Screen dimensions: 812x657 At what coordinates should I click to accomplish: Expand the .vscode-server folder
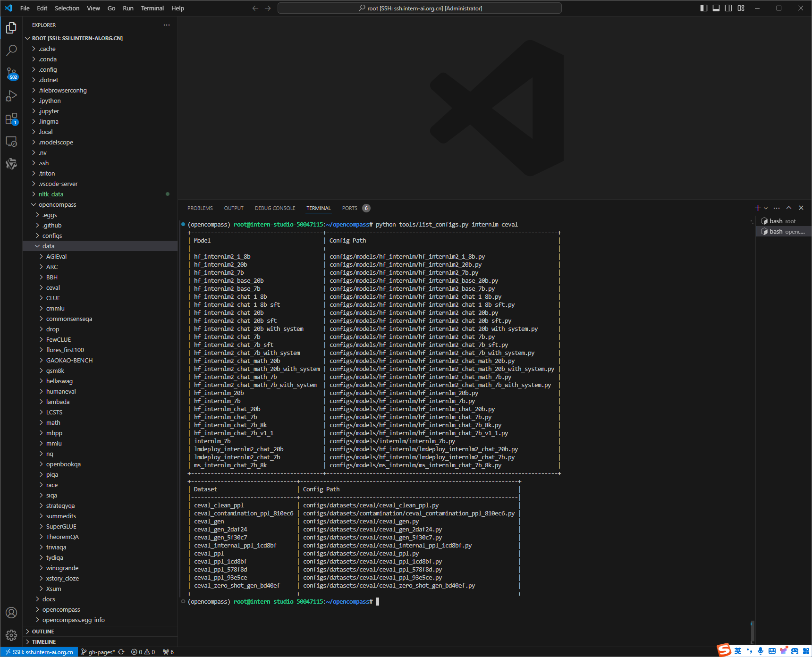click(x=100, y=184)
